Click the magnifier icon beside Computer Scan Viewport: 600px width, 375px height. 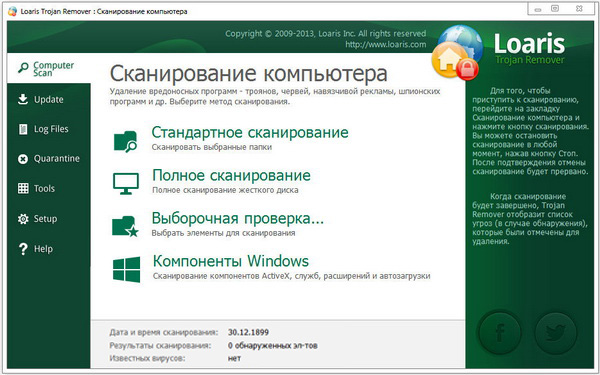(23, 68)
